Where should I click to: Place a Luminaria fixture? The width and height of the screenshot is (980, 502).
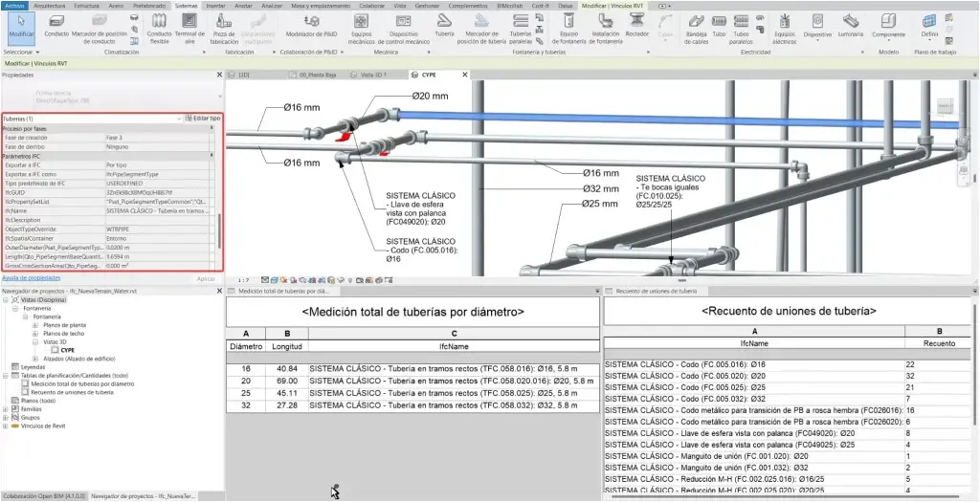point(851,26)
